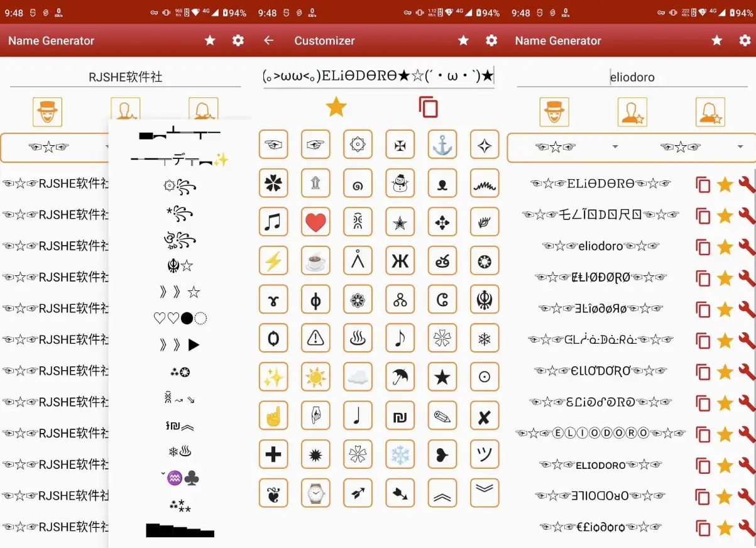Select the umbrella symbol in the grid
Screen dimensions: 756x548
pyautogui.click(x=400, y=376)
